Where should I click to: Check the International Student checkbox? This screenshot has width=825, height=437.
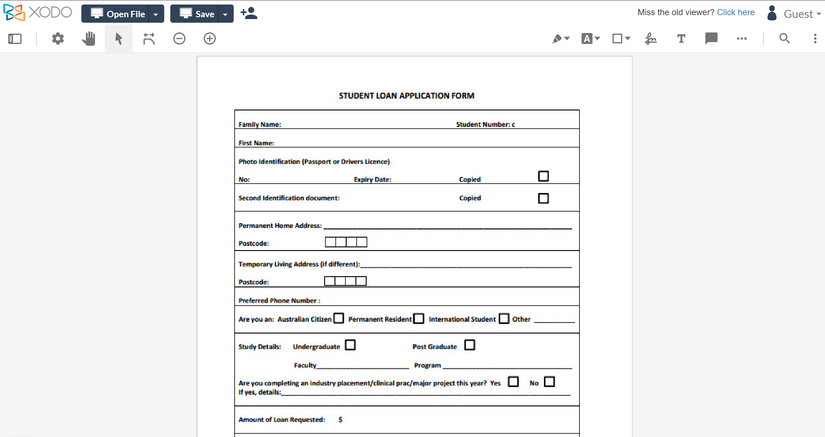pyautogui.click(x=504, y=318)
